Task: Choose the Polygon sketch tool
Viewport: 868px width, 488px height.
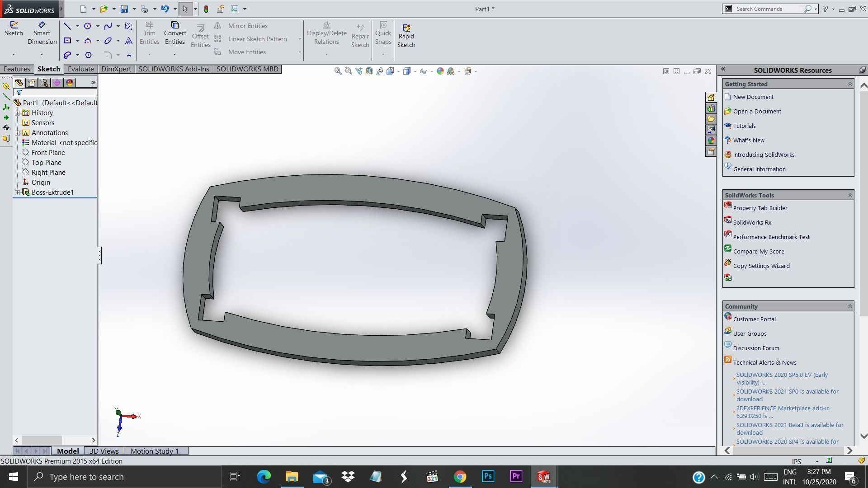Action: (x=88, y=55)
